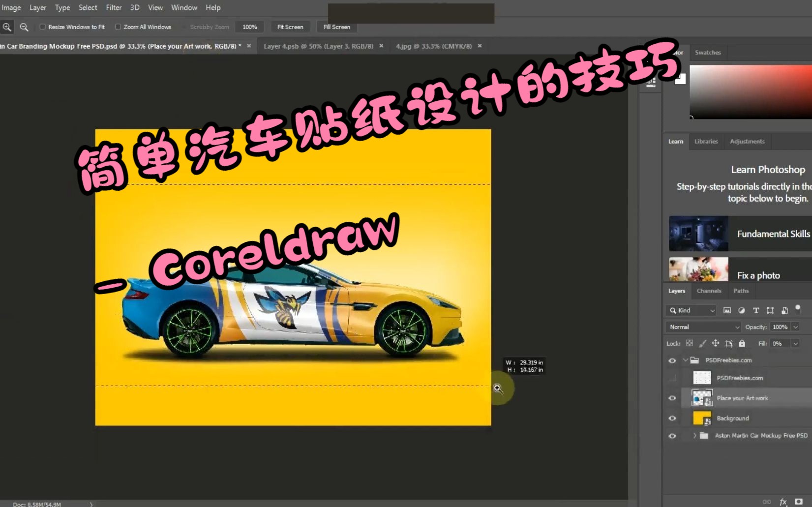
Task: Click the Fit Screen button
Action: (290, 27)
